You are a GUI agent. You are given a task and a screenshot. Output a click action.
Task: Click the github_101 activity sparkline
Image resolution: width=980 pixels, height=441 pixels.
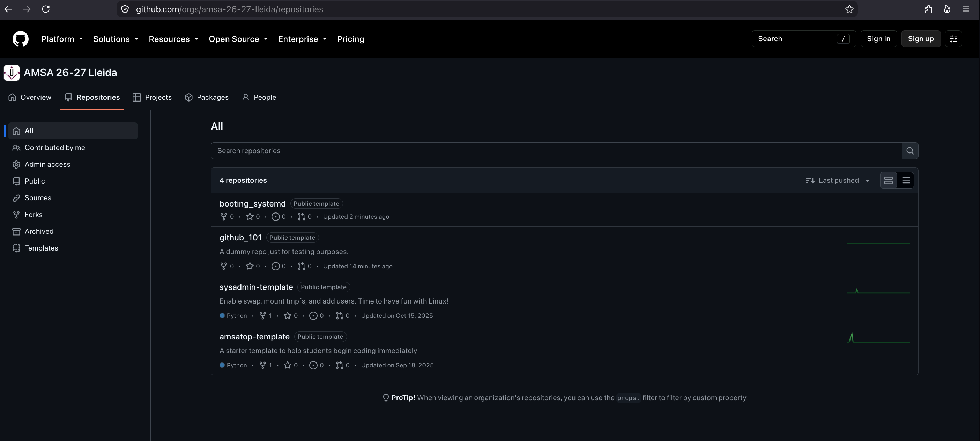tap(878, 243)
